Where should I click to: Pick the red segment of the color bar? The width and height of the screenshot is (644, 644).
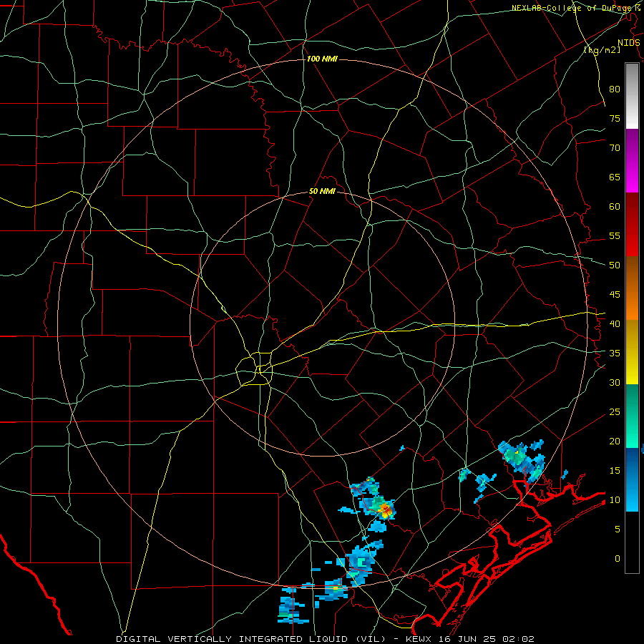[632, 224]
